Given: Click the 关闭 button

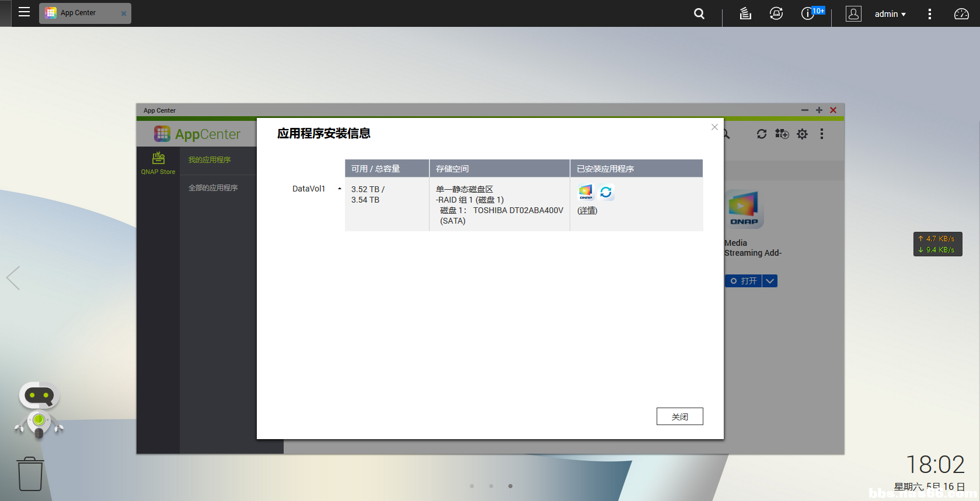Looking at the screenshot, I should point(680,416).
